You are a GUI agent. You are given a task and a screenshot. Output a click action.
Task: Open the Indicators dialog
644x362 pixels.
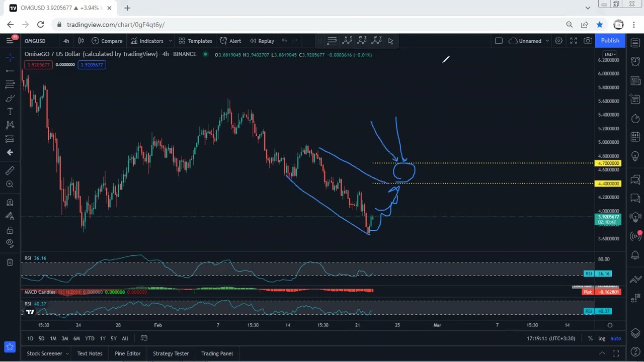point(147,41)
